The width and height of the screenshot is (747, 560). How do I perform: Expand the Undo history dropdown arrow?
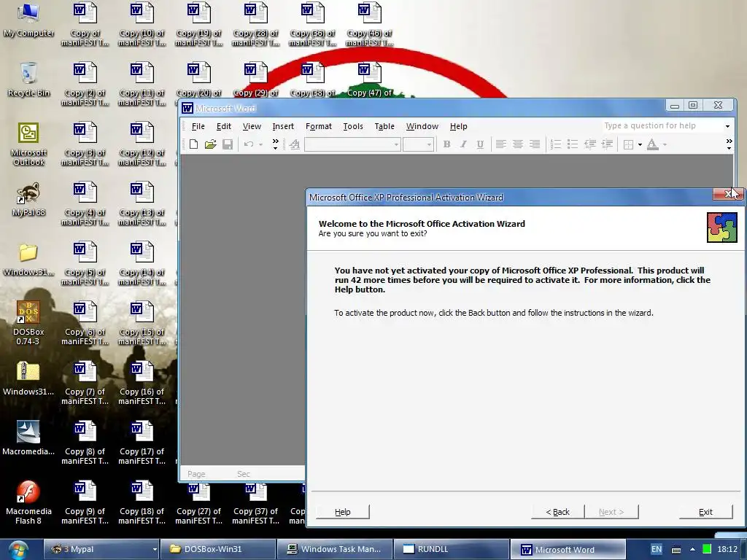(x=260, y=144)
